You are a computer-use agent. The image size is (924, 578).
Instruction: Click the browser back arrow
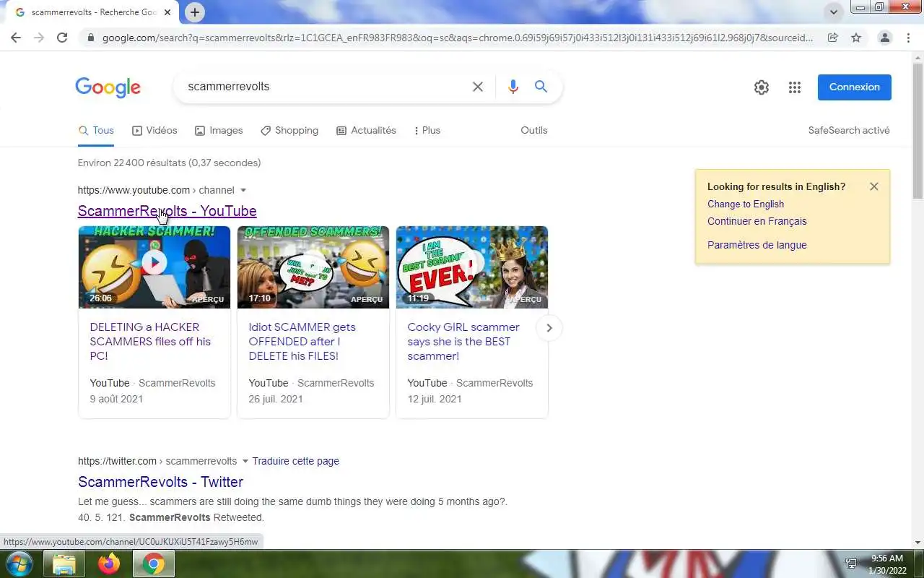pos(16,38)
